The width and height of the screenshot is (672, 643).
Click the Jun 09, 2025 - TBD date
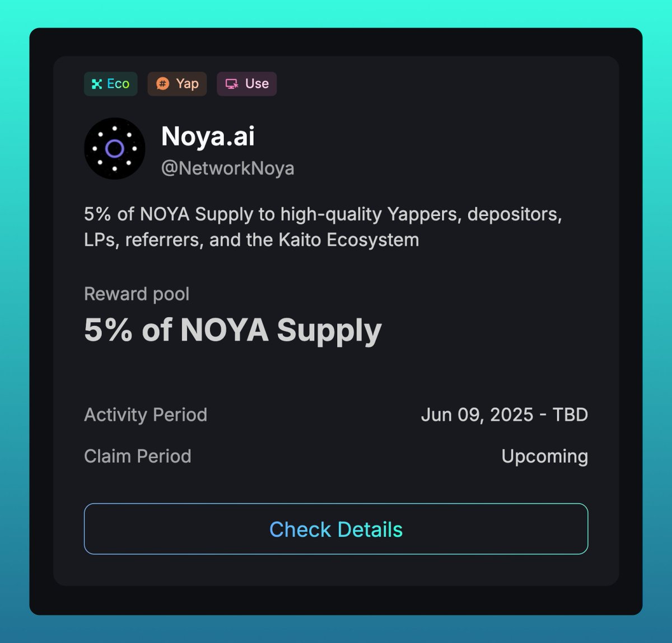click(x=505, y=415)
